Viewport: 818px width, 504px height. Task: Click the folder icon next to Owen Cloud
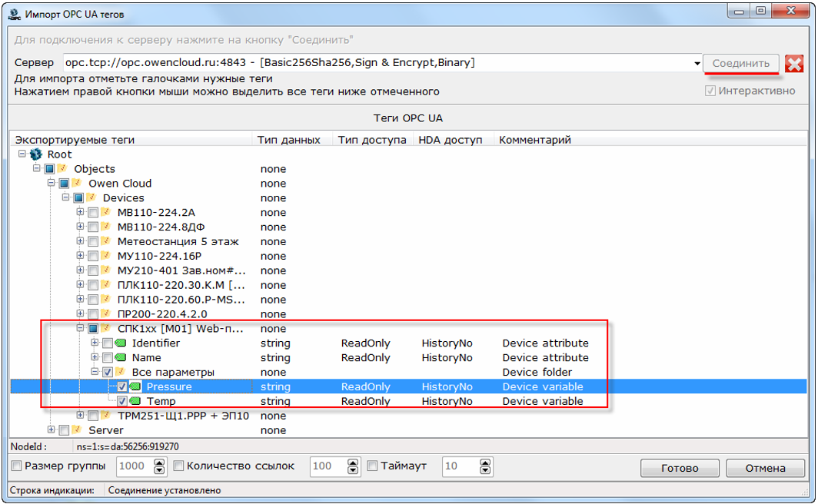(x=78, y=184)
